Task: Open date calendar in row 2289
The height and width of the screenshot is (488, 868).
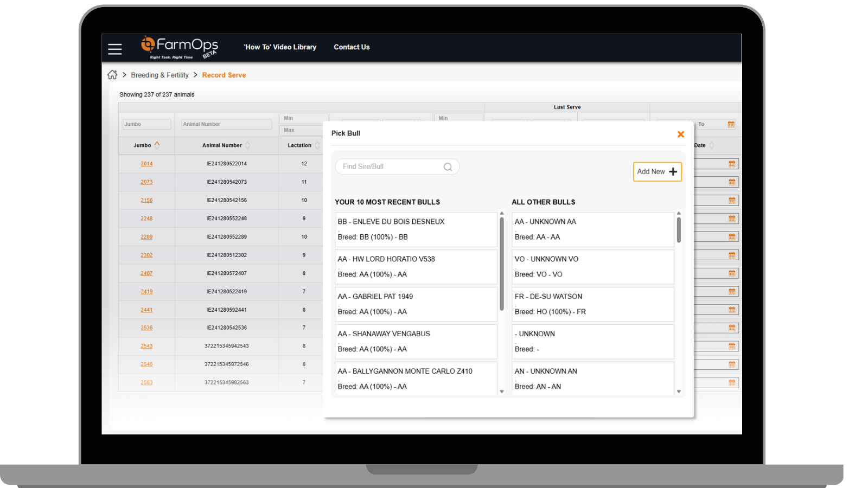Action: (732, 237)
